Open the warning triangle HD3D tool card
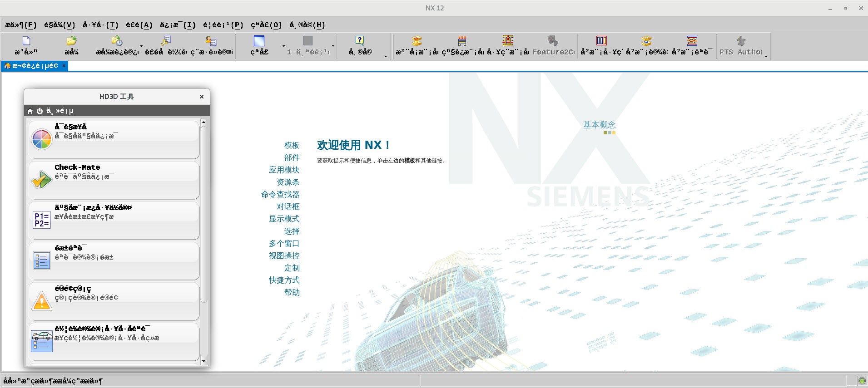This screenshot has height=388, width=868. tap(114, 301)
